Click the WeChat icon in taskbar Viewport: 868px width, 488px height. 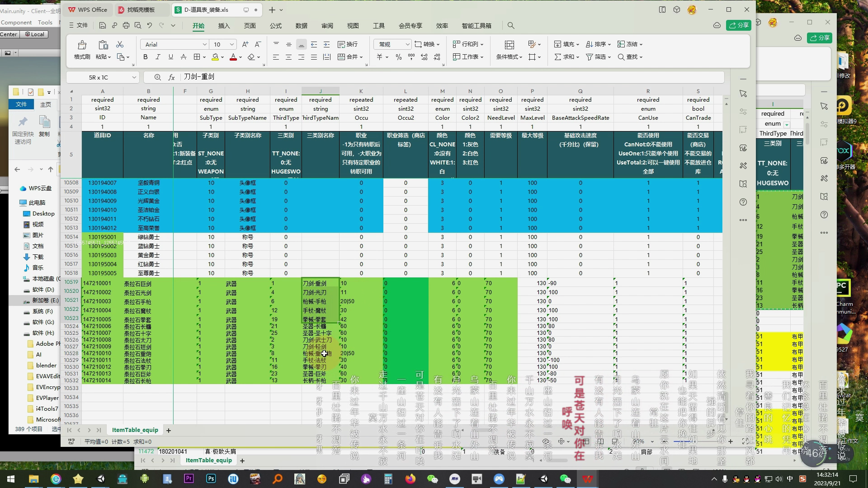tap(432, 479)
